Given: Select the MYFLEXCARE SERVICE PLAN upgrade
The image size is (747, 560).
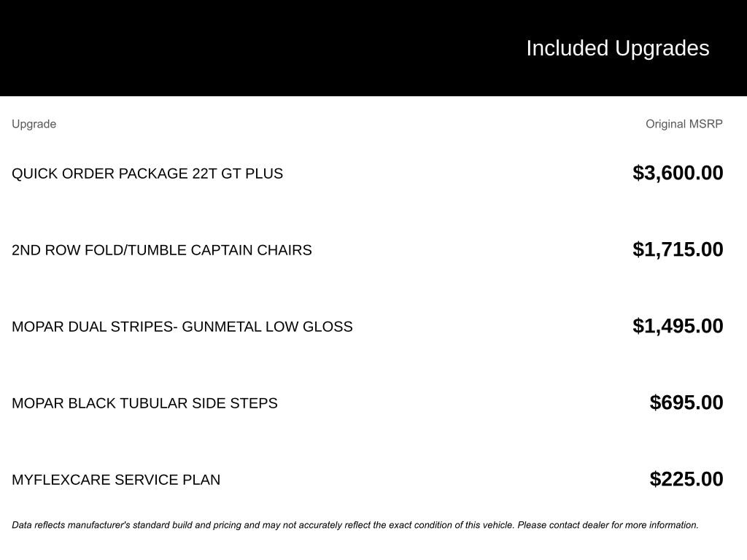Looking at the screenshot, I should (x=116, y=480).
